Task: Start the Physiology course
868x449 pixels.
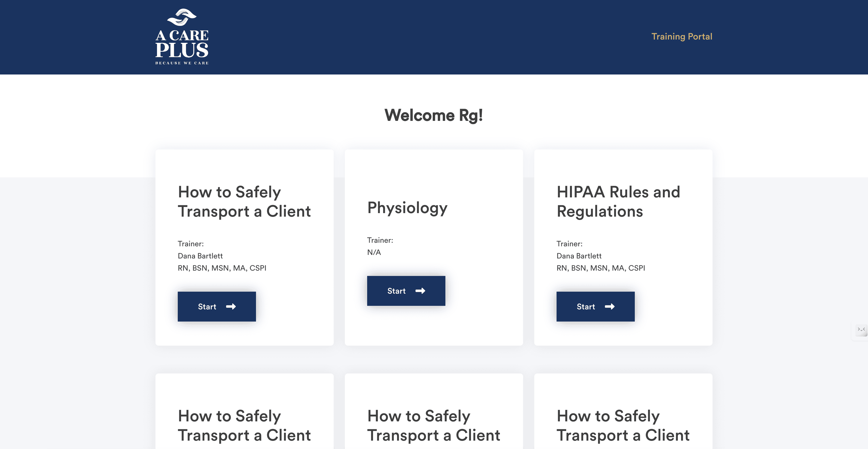Action: pos(406,291)
